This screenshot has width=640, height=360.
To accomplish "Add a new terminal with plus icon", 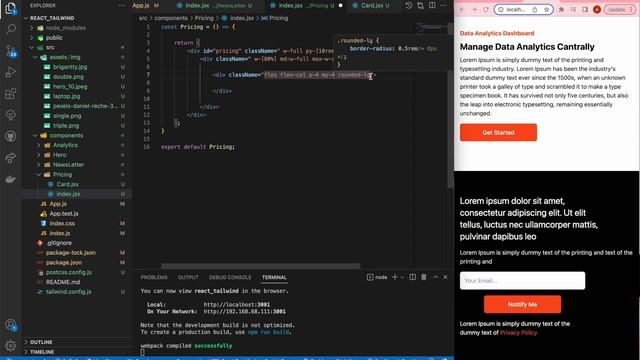I will click(394, 277).
